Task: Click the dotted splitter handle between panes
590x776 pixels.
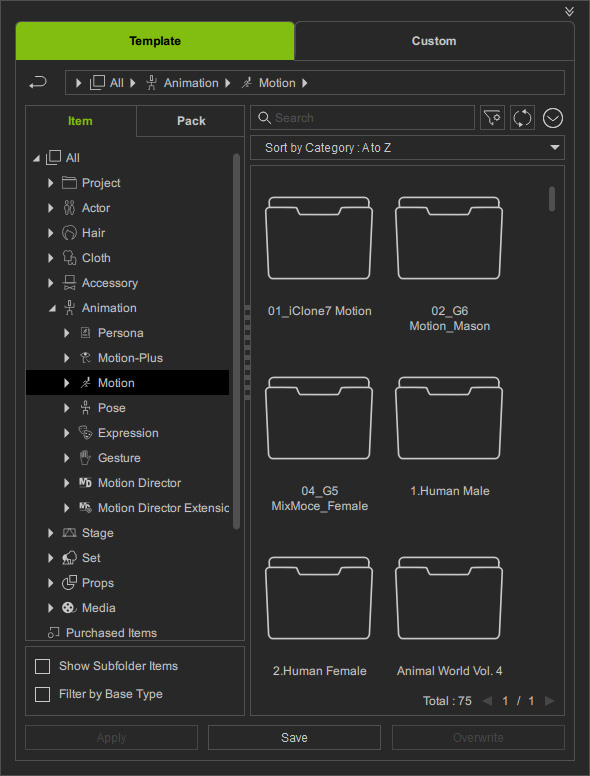Action: pos(247,353)
